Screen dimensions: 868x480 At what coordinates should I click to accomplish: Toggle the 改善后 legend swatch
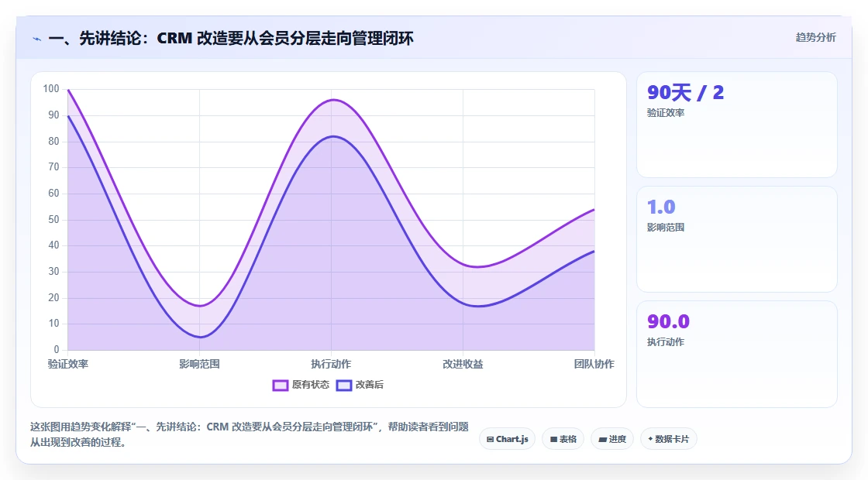tap(344, 385)
